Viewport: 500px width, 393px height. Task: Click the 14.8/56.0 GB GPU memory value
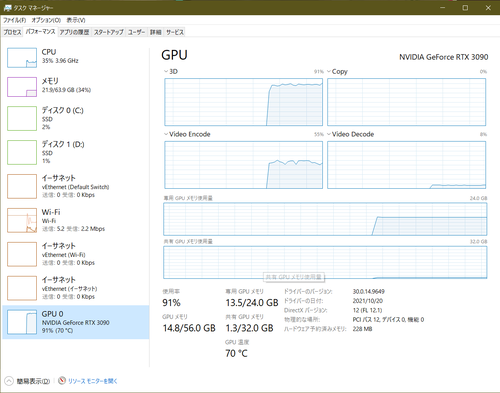coord(189,328)
